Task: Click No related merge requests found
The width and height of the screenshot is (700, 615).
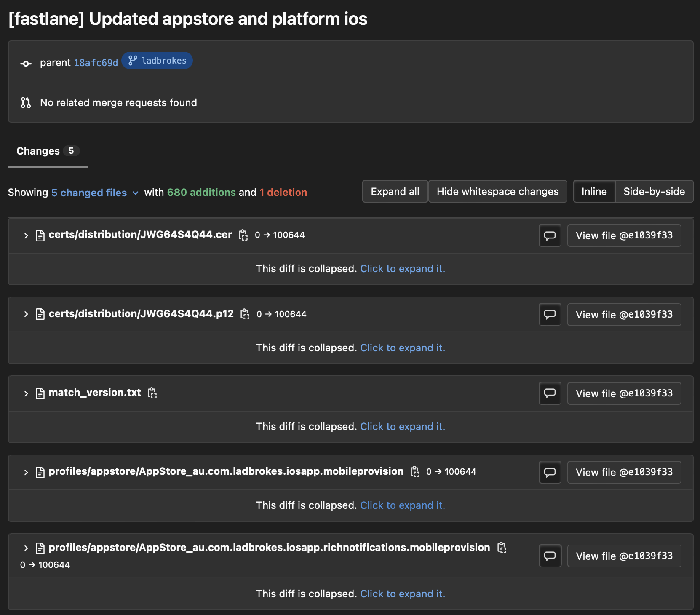Action: (x=118, y=103)
